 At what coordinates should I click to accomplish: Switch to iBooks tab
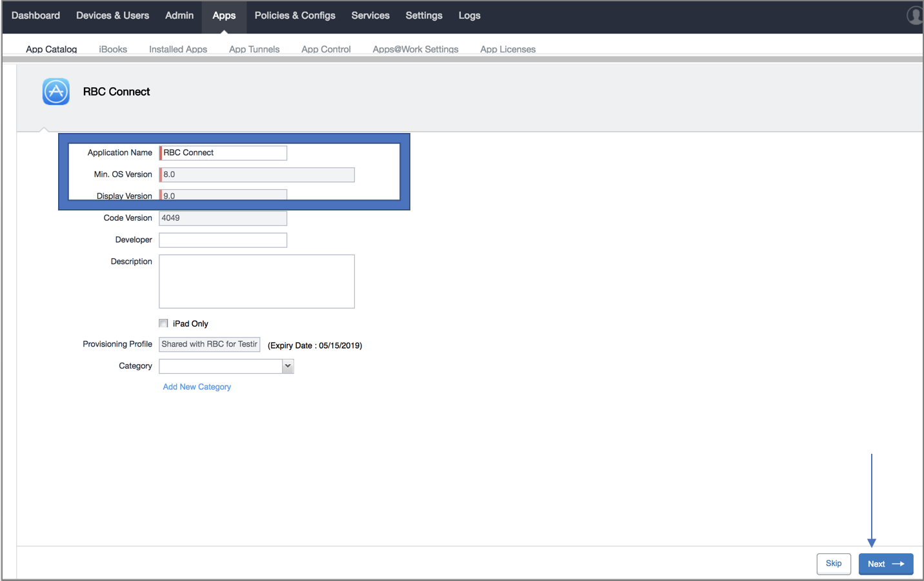point(113,49)
